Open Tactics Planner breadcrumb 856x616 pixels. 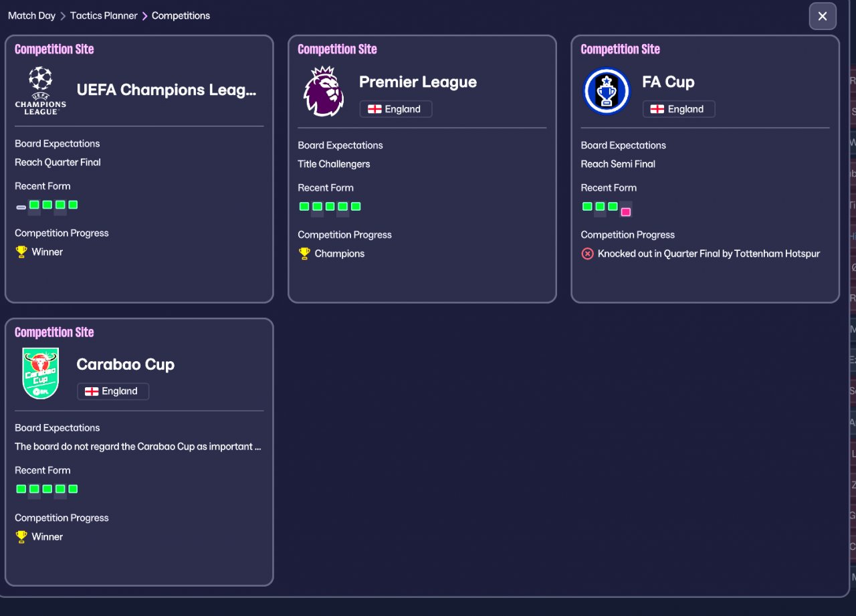pos(104,15)
